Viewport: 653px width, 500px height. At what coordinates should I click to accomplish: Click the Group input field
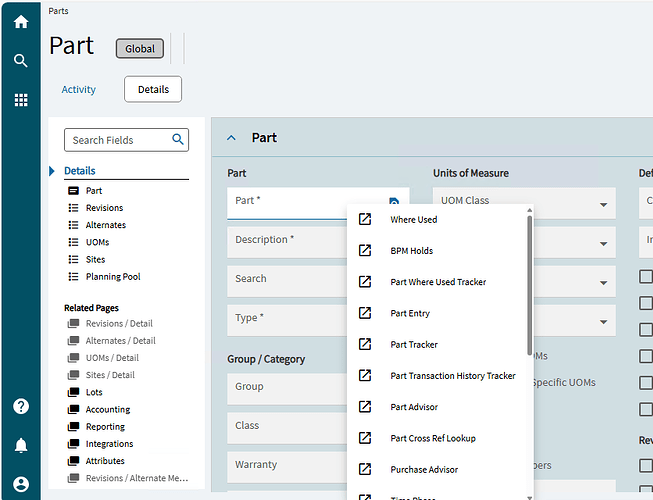point(287,389)
